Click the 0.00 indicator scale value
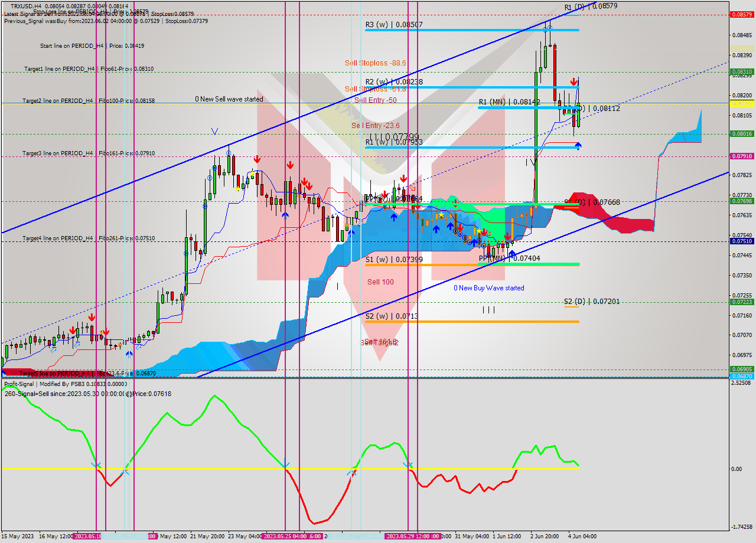The height and width of the screenshot is (543, 756). pyautogui.click(x=737, y=469)
